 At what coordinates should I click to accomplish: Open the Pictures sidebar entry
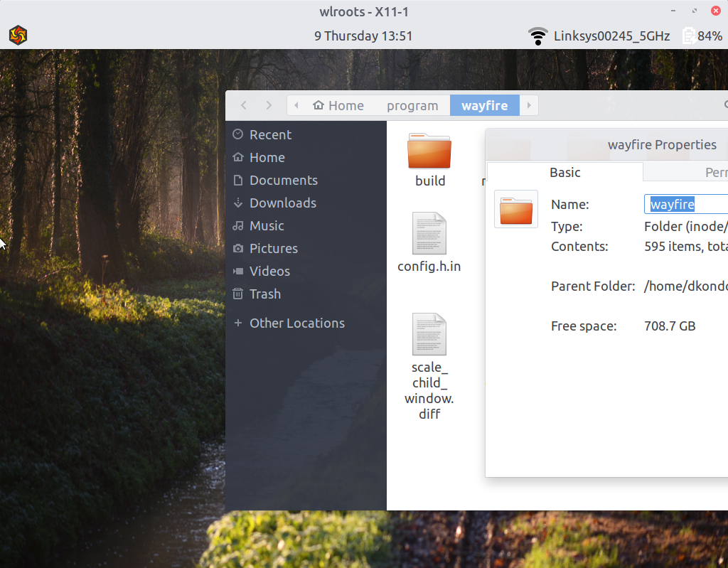274,248
